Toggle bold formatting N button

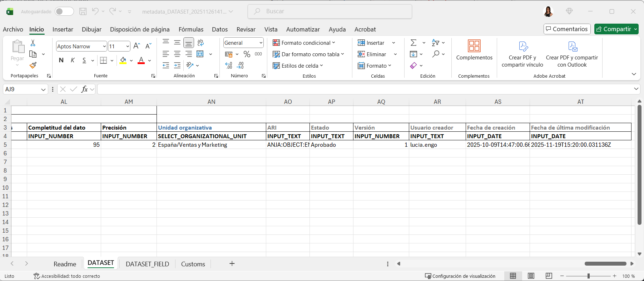[61, 60]
